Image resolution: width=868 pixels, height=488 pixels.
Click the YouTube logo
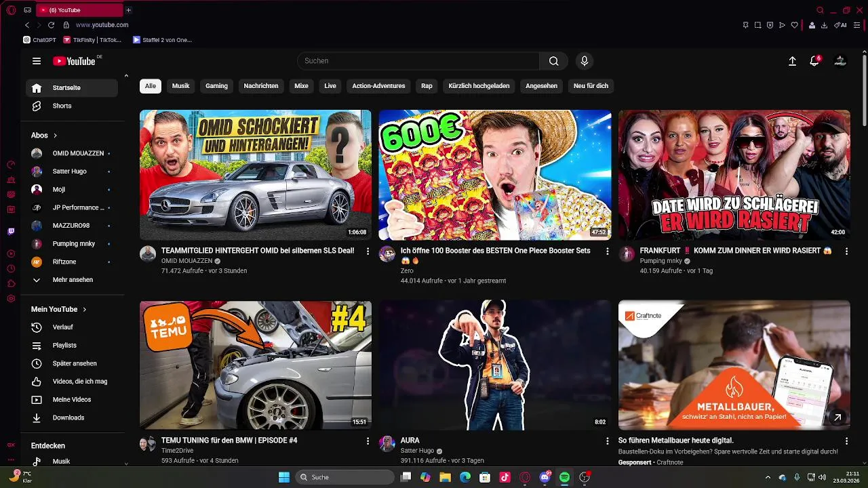tap(74, 61)
